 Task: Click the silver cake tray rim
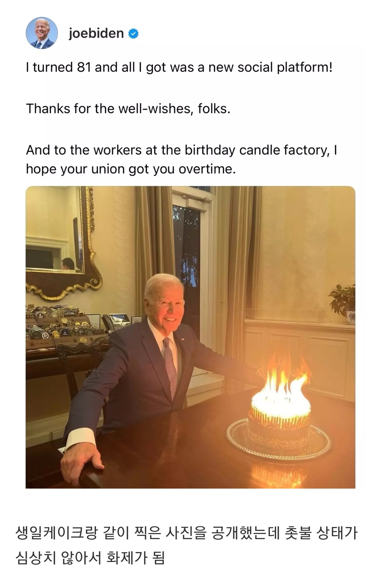coord(279,439)
